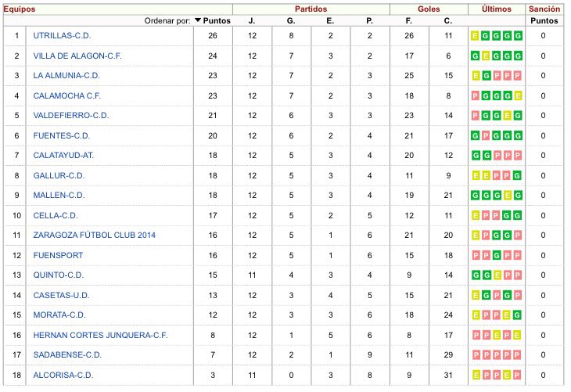Click the Partidos group header

tap(311, 9)
